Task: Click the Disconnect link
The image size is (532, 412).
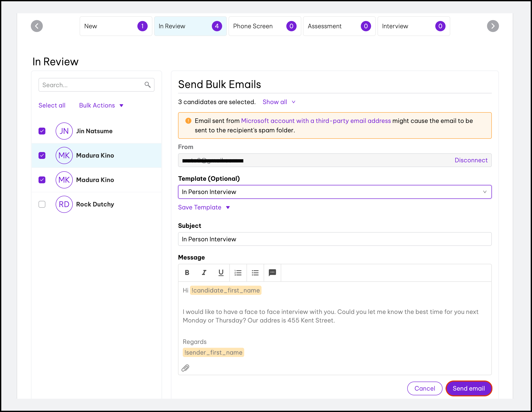Action: click(x=471, y=160)
